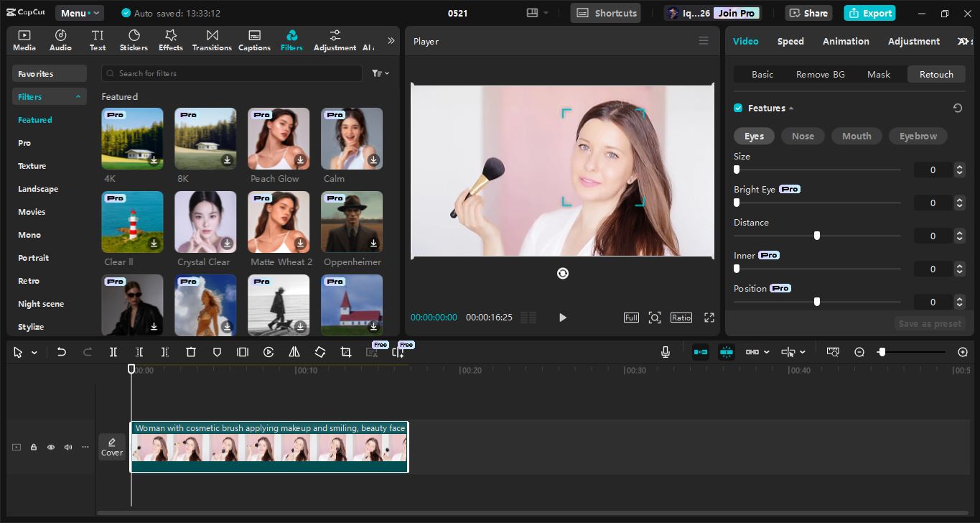Mute the video track audio

(67, 447)
